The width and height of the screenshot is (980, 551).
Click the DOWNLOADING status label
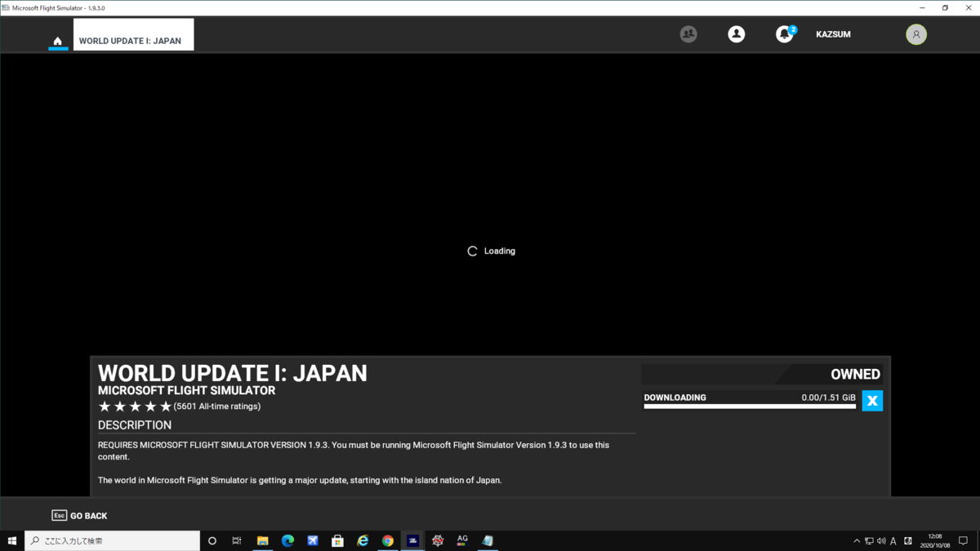click(675, 398)
